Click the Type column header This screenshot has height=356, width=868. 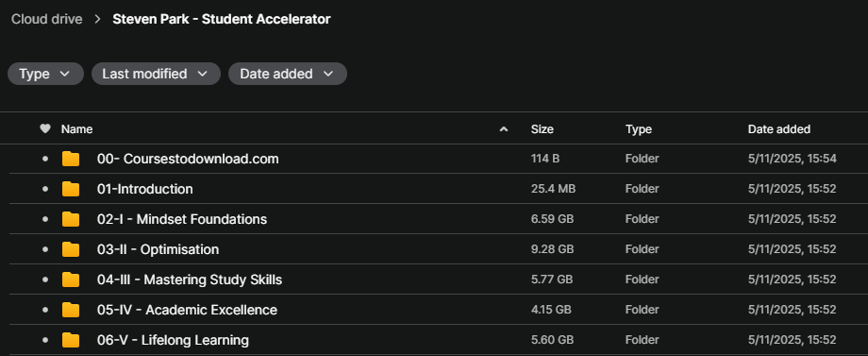(x=639, y=129)
